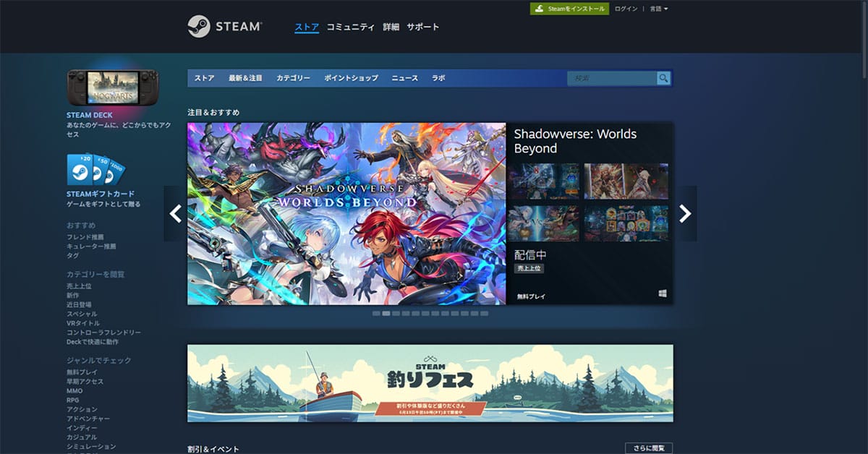Viewport: 868px width, 454px height.
Task: Open 新作 in sidebar categories
Action: [x=73, y=296]
